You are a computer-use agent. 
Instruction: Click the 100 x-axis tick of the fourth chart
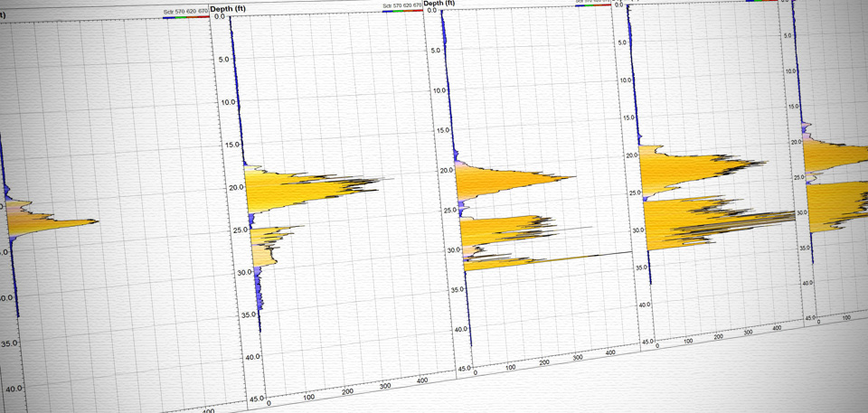tap(688, 342)
